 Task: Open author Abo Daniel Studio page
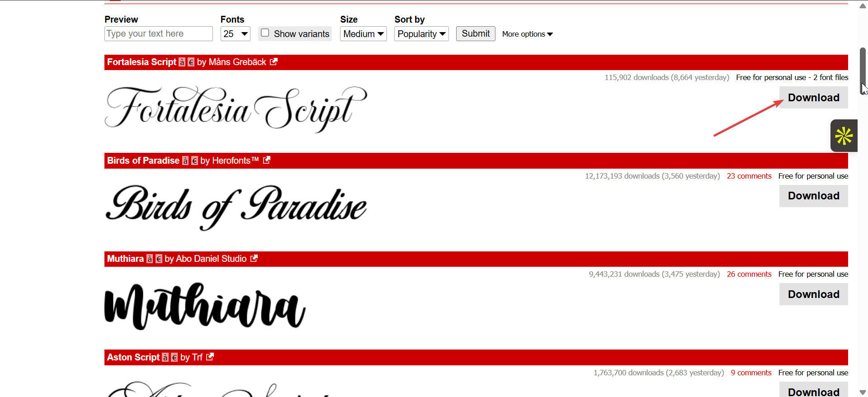pyautogui.click(x=211, y=259)
